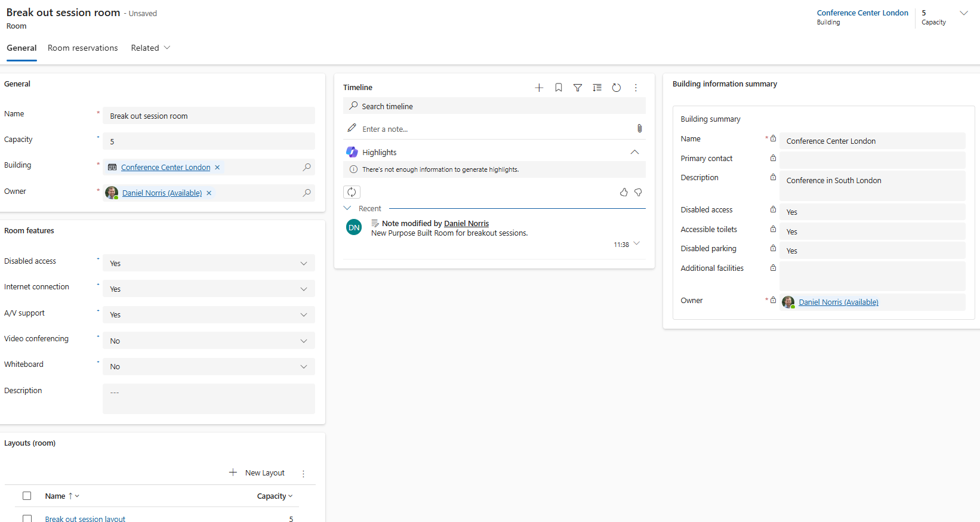Select all layouts with header checkbox
This screenshot has height=522, width=980.
pos(27,496)
